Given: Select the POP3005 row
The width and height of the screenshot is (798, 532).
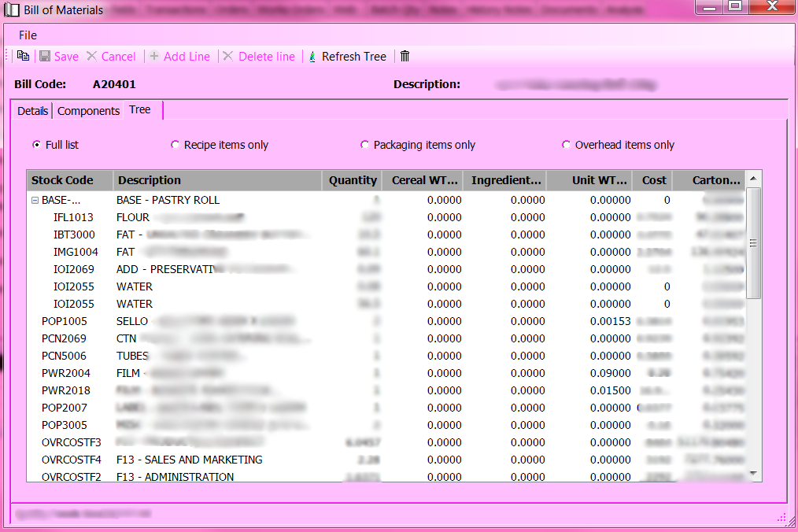Looking at the screenshot, I should pos(386,425).
